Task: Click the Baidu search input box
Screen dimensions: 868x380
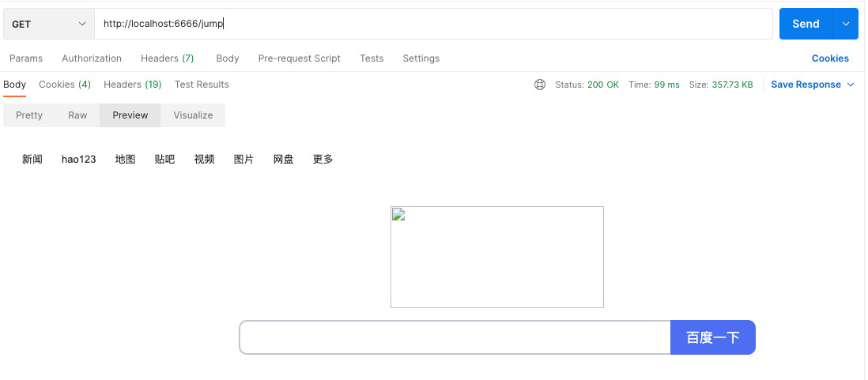Action: [x=455, y=337]
